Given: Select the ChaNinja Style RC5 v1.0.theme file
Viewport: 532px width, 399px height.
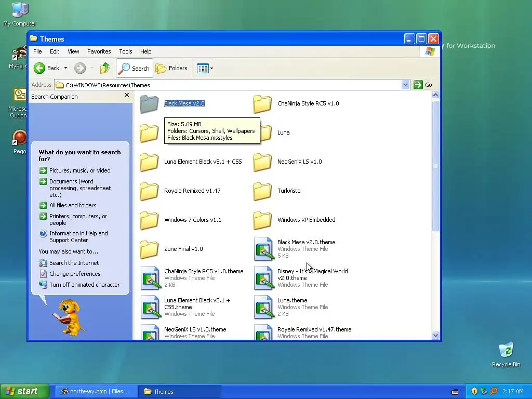Looking at the screenshot, I should [192, 278].
